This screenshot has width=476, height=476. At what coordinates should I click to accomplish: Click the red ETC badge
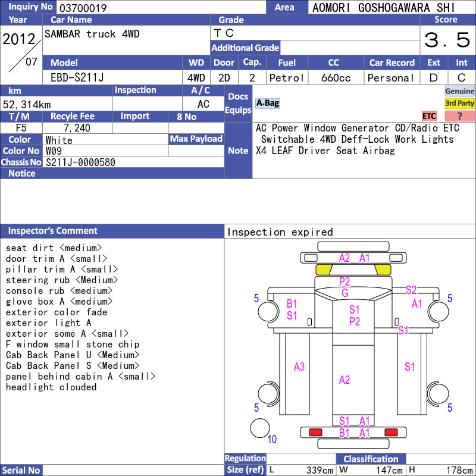pos(429,116)
